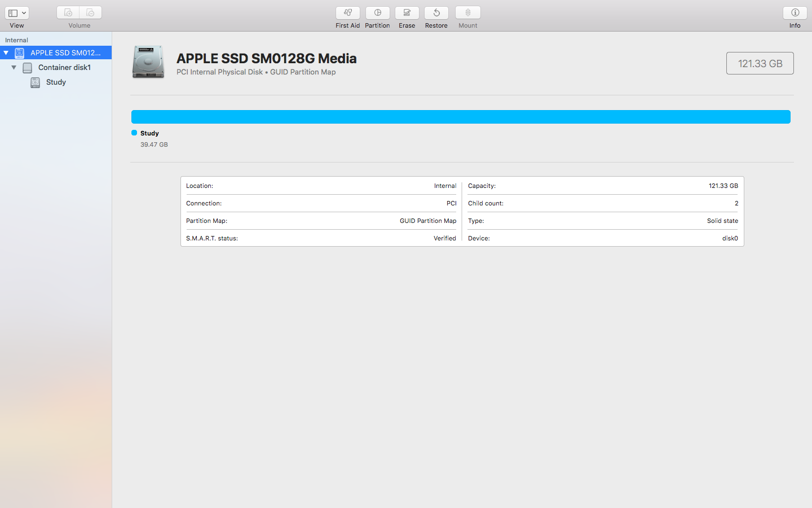The height and width of the screenshot is (508, 812).
Task: Run First Aid on the disk
Action: click(x=348, y=12)
